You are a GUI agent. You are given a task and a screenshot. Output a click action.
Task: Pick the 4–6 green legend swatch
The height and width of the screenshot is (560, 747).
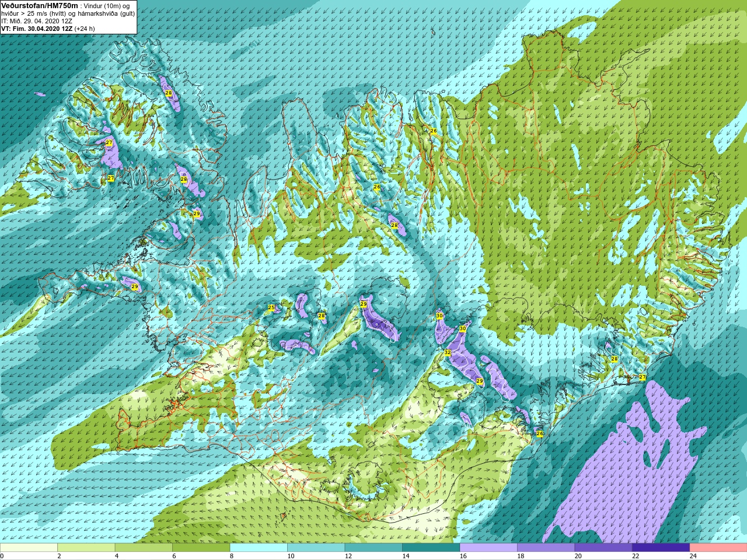tap(144, 548)
